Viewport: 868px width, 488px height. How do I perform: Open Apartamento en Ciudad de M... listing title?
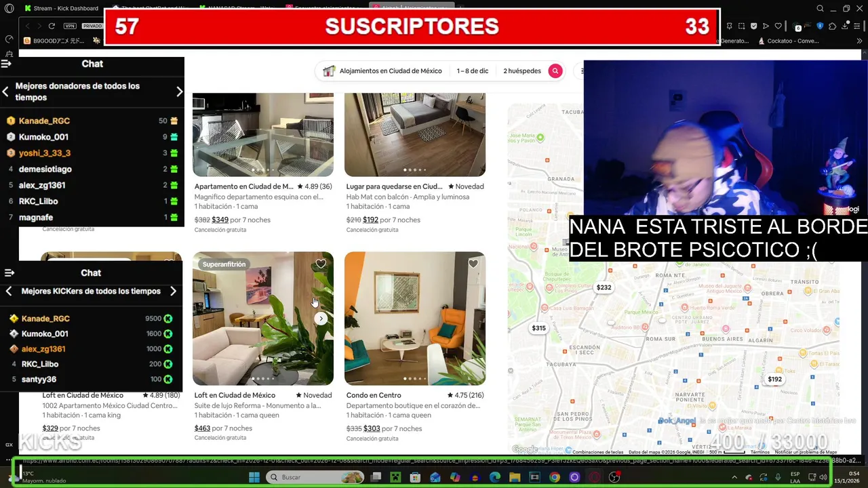coord(244,186)
